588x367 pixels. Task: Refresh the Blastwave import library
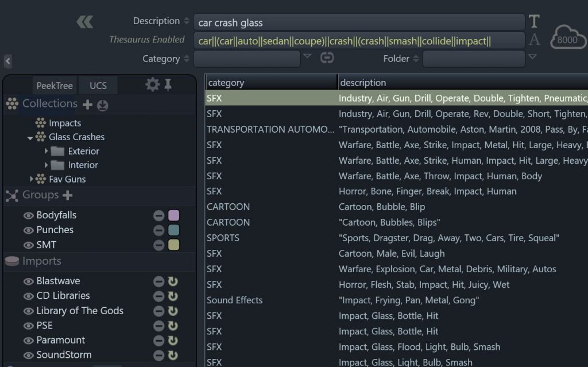pyautogui.click(x=173, y=281)
